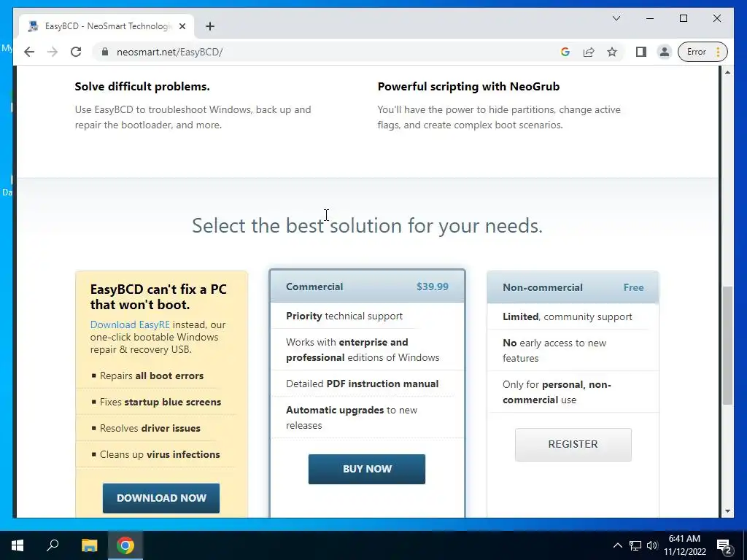Click 'Select the best solution' heading

[x=368, y=225]
